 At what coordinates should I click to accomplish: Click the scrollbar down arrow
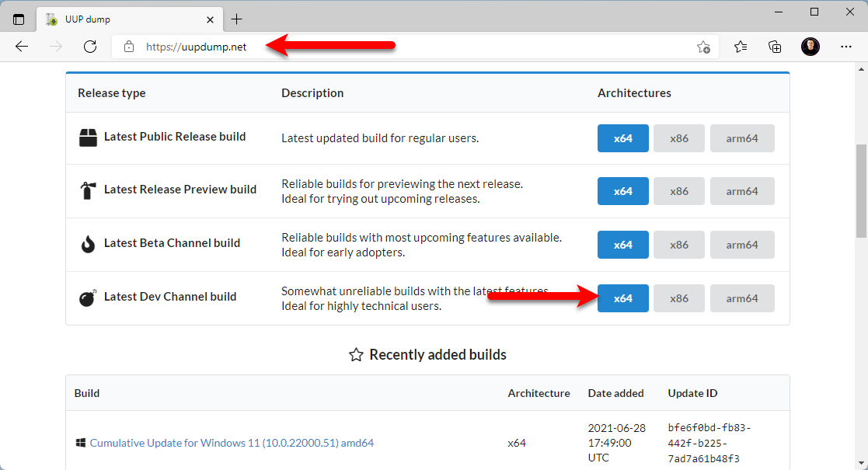(861, 463)
